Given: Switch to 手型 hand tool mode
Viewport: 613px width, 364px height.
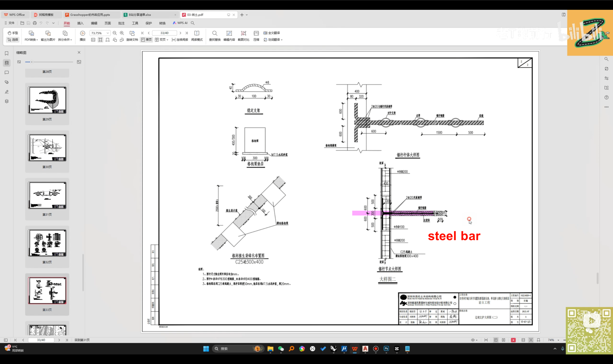Looking at the screenshot, I should tap(13, 33).
